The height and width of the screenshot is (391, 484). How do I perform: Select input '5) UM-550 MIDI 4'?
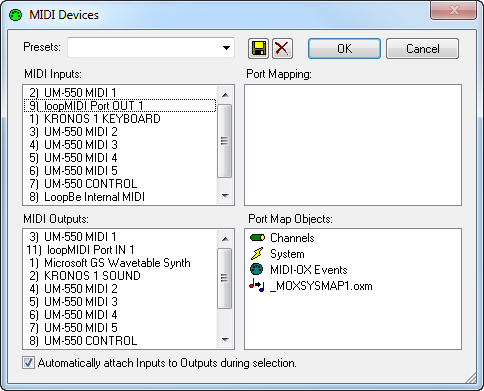[x=120, y=158]
